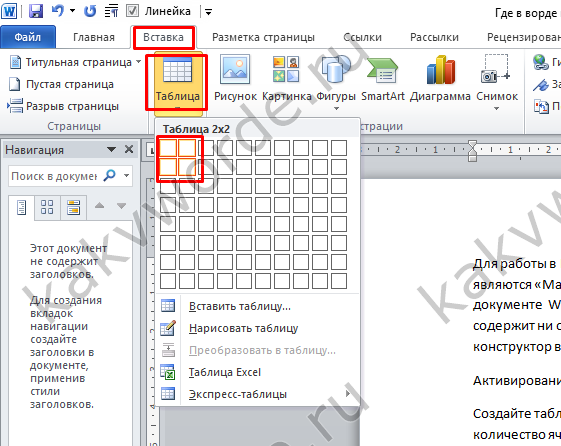Insert a picture with the Рисунок icon
Viewport: 561px width, 446px height.
(235, 79)
